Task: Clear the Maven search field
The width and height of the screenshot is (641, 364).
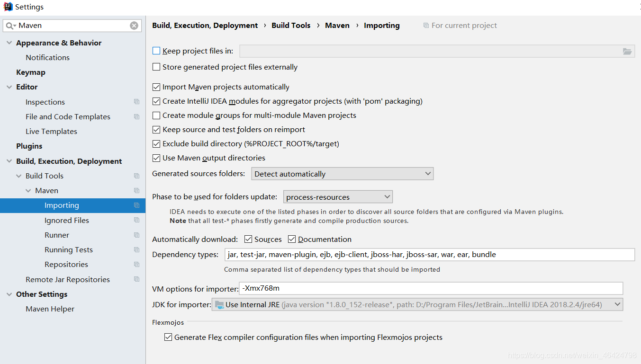Action: click(x=134, y=26)
